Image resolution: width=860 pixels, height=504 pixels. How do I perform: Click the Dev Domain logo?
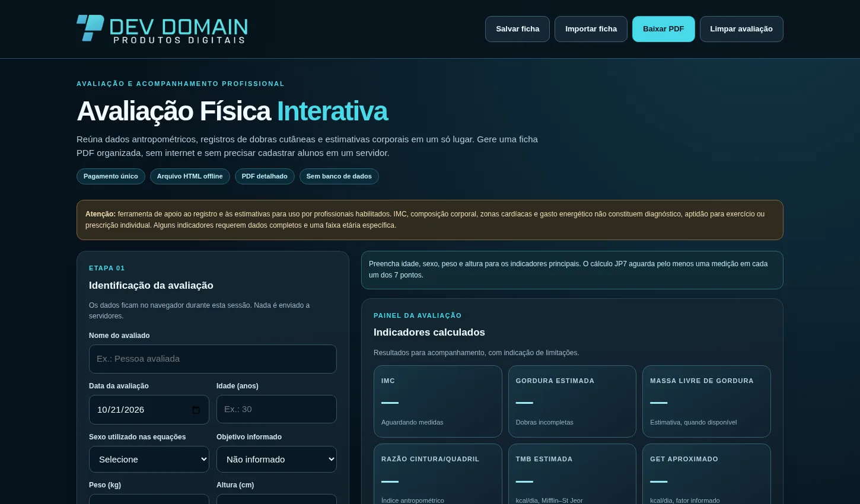point(162,28)
